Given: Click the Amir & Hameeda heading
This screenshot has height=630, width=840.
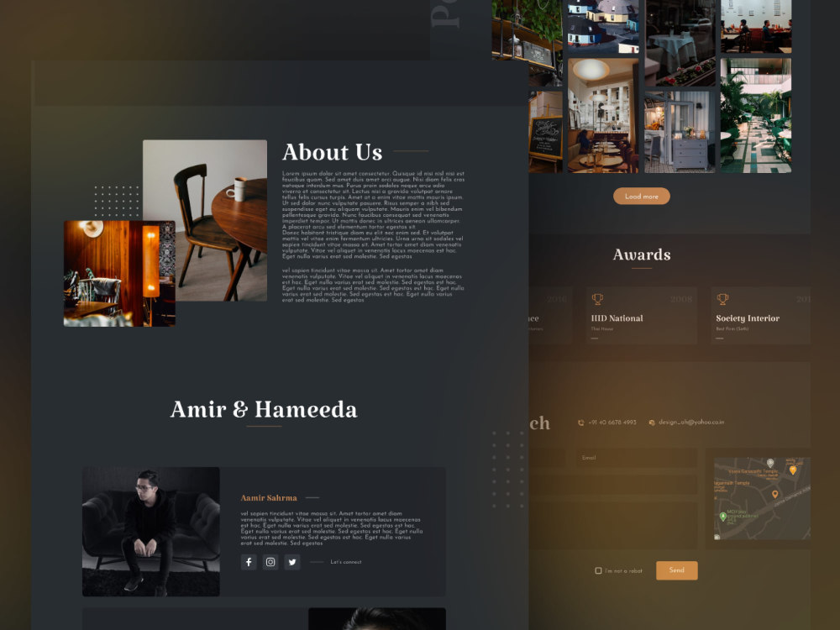Looking at the screenshot, I should [x=264, y=409].
